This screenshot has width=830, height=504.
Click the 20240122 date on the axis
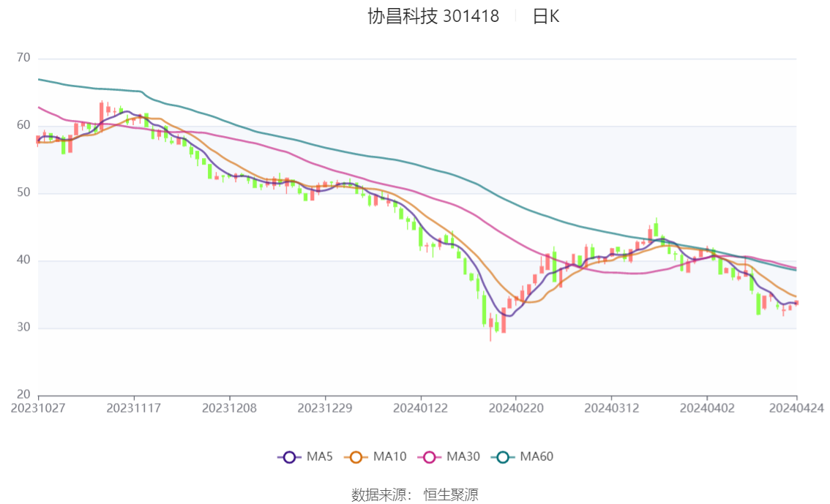[x=419, y=407]
